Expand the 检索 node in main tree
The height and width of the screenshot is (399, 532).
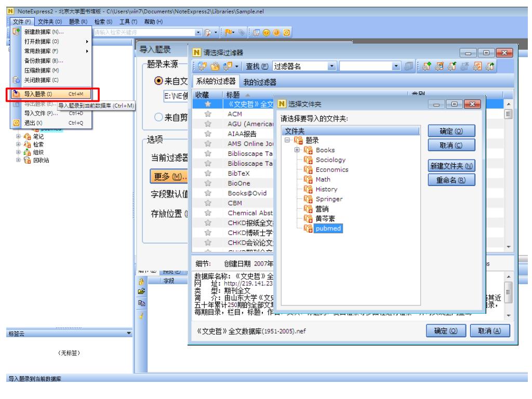(18, 144)
